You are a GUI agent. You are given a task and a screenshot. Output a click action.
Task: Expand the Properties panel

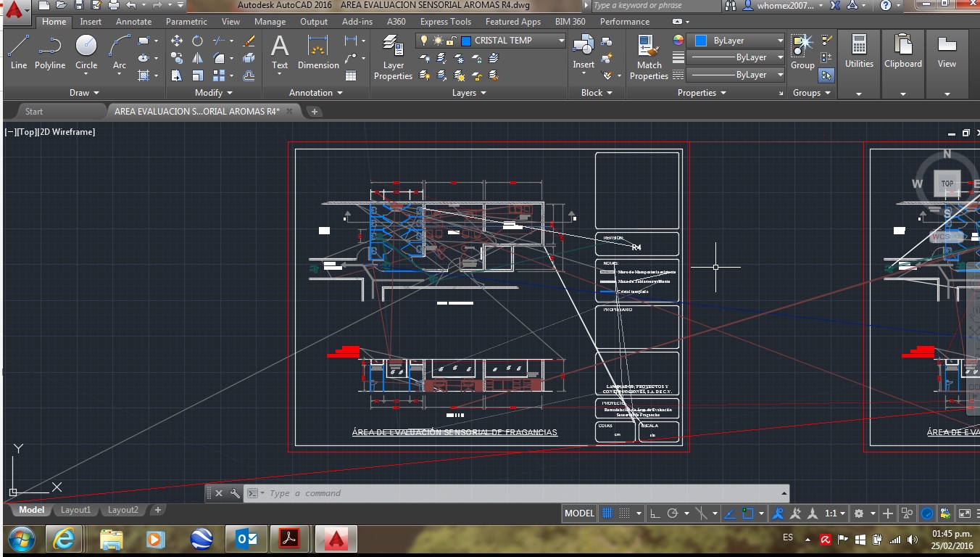[x=702, y=93]
